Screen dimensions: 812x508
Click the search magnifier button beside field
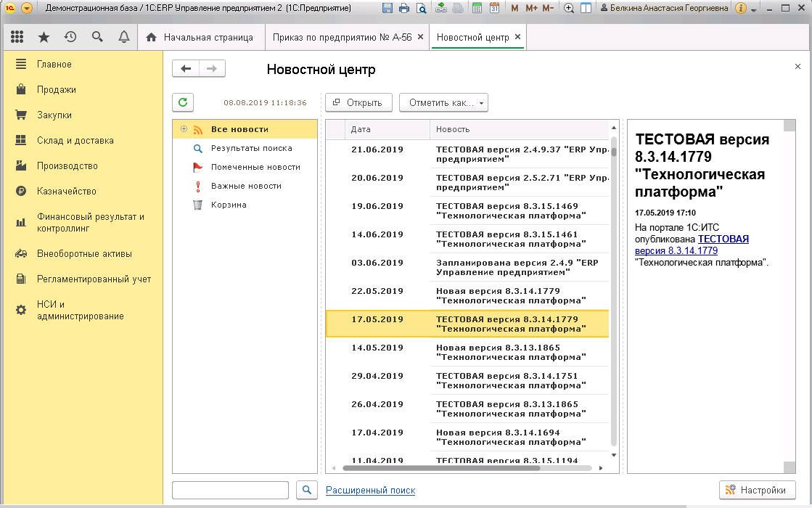click(306, 490)
